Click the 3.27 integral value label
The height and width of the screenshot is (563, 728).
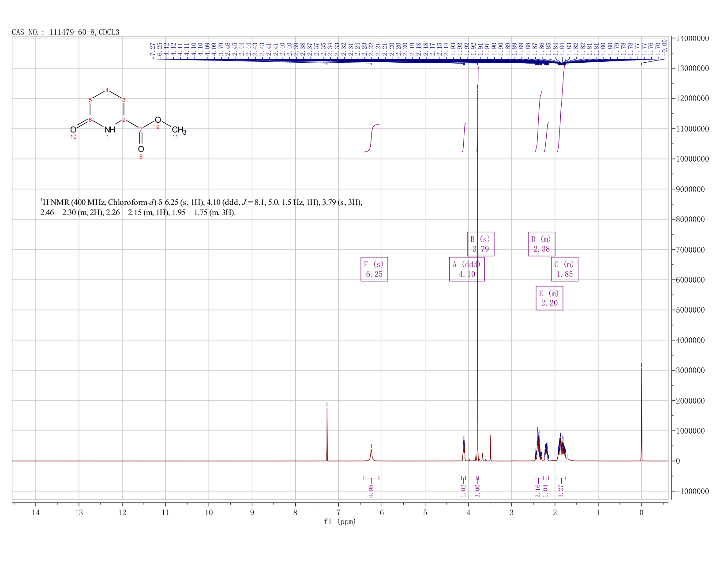(x=561, y=491)
